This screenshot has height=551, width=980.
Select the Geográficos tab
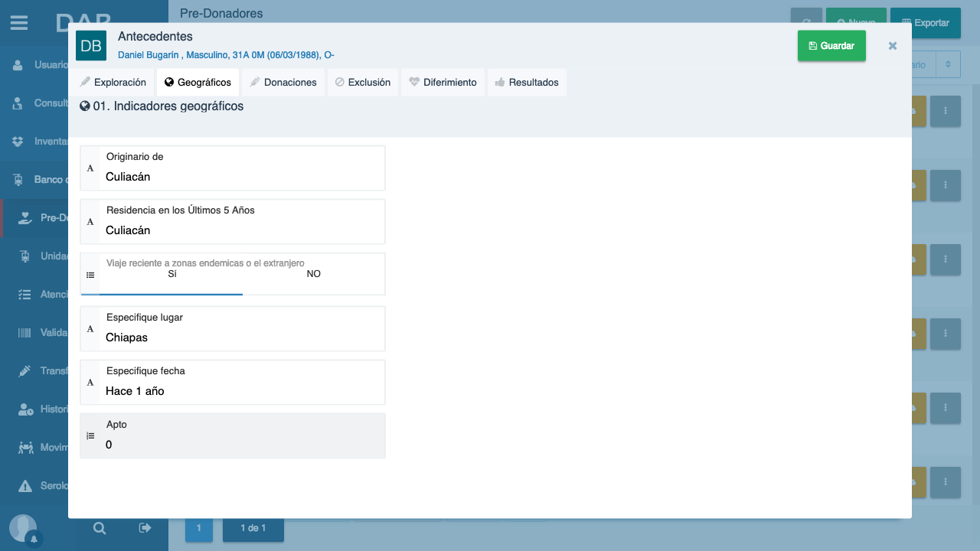[x=198, y=82]
